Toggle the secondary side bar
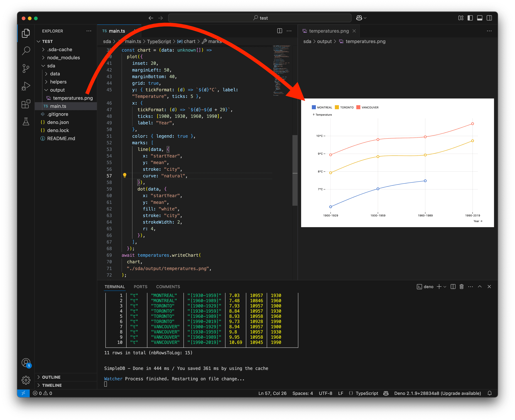Screen dimensions: 515x420 (x=489, y=18)
